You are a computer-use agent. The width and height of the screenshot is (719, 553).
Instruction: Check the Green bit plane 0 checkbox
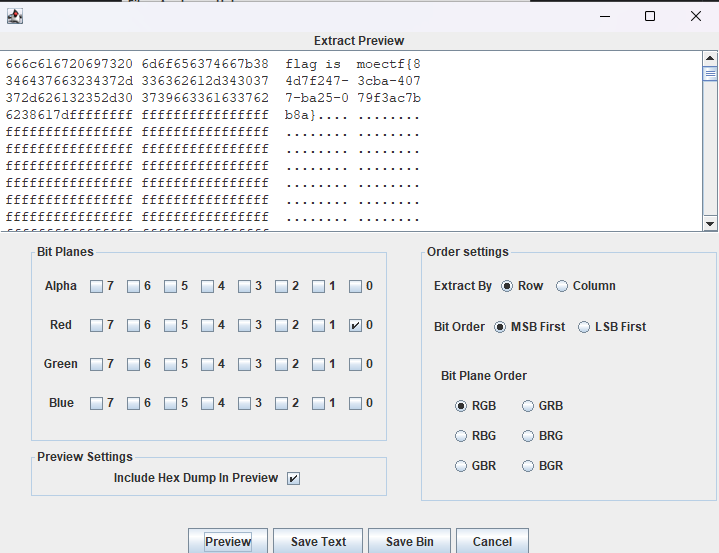[355, 364]
